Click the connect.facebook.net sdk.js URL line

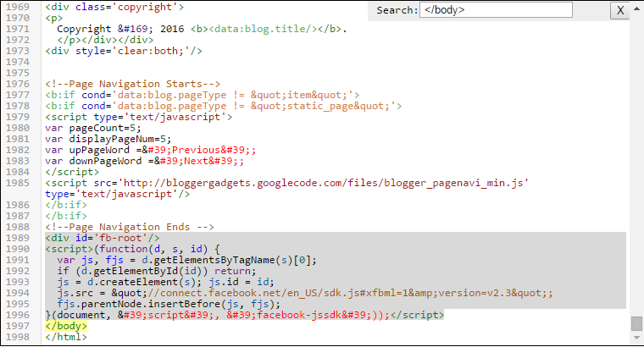(x=305, y=294)
